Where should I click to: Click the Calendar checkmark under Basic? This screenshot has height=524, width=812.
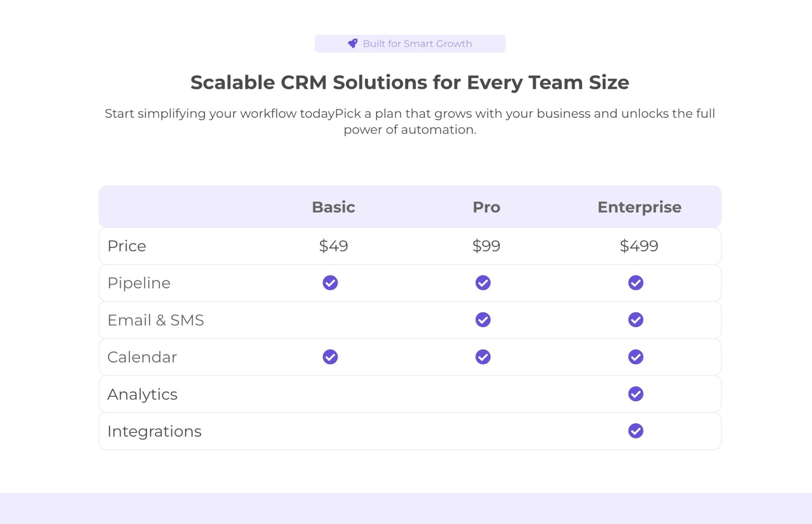click(330, 357)
